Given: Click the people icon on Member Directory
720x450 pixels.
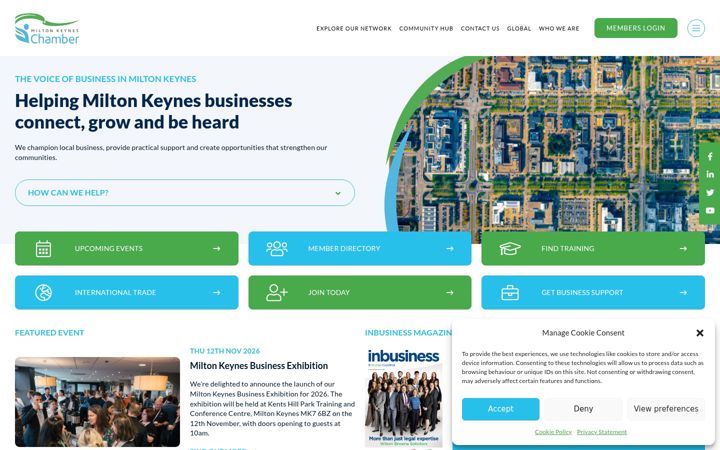Looking at the screenshot, I should pos(277,248).
